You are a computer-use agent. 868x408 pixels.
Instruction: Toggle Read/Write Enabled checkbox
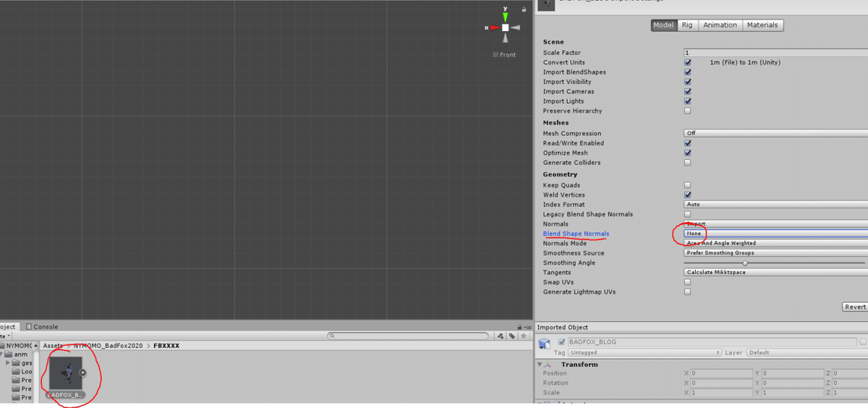[x=687, y=143]
